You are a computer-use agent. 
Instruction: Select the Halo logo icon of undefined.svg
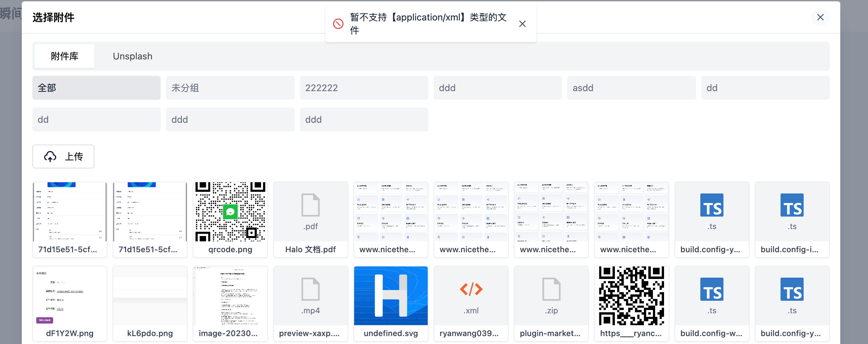390,295
